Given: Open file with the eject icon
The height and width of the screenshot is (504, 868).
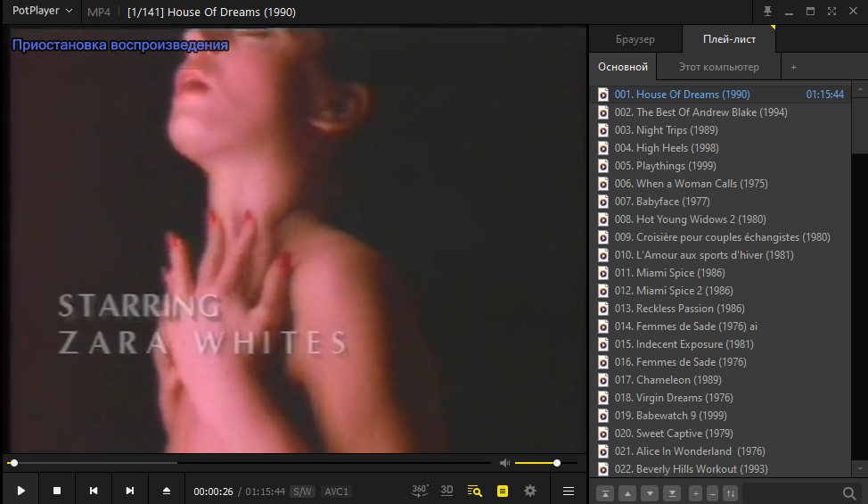Looking at the screenshot, I should tap(166, 491).
